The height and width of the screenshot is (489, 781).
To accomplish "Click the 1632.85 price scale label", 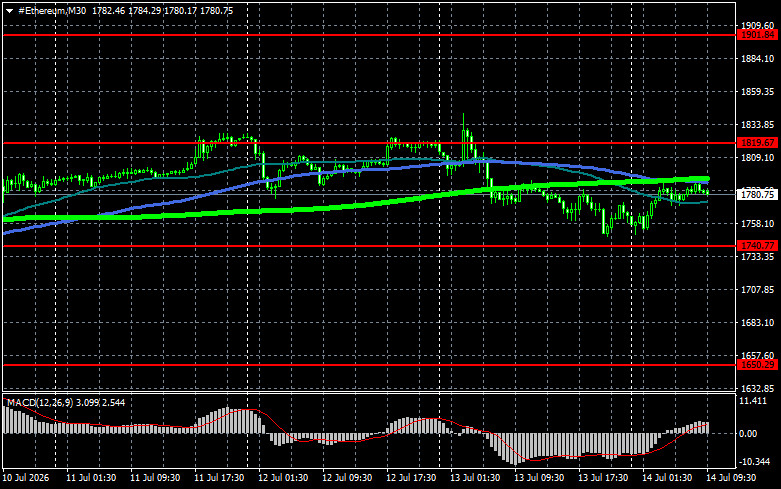I will pyautogui.click(x=758, y=388).
